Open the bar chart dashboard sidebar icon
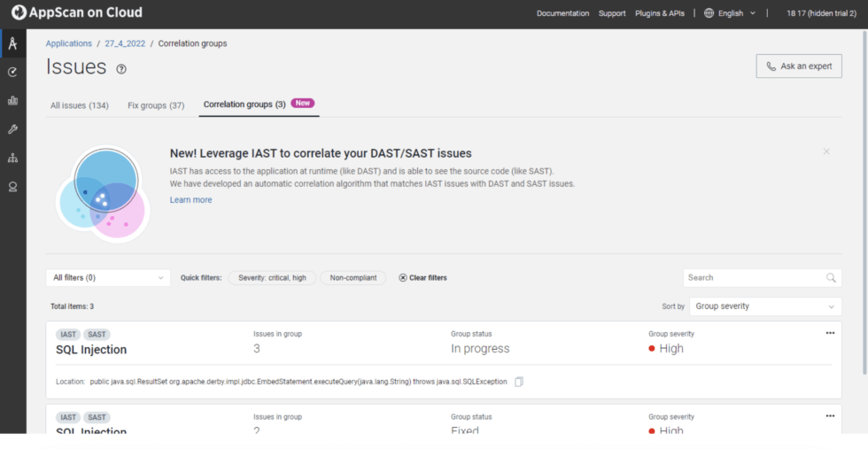The image size is (868, 449). 12,101
